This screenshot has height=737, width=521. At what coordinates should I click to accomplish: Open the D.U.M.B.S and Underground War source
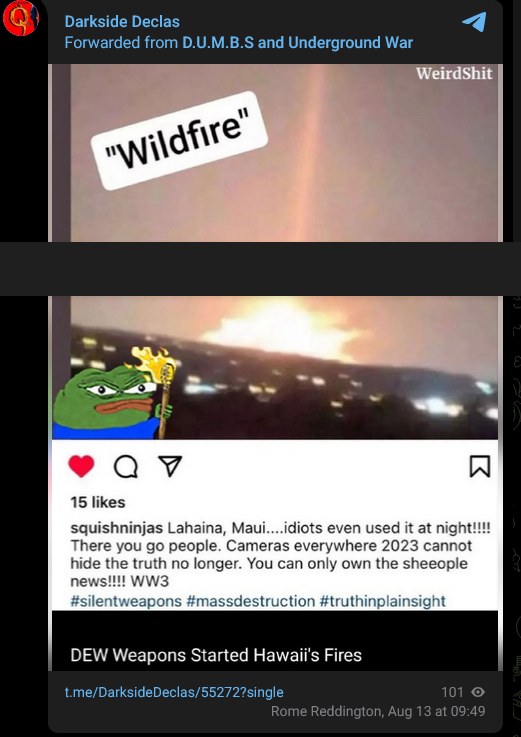pyautogui.click(x=297, y=43)
